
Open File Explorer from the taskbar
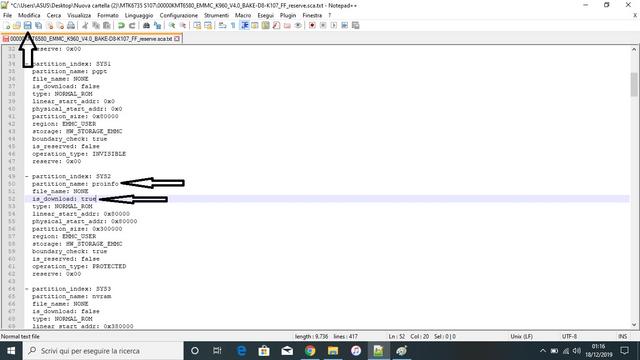(x=333, y=351)
